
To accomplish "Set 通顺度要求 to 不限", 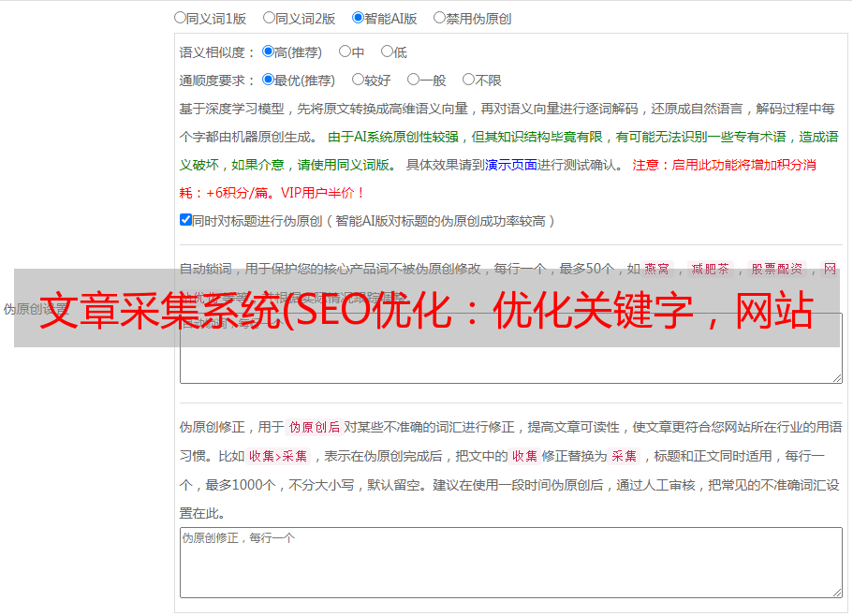I will point(468,80).
